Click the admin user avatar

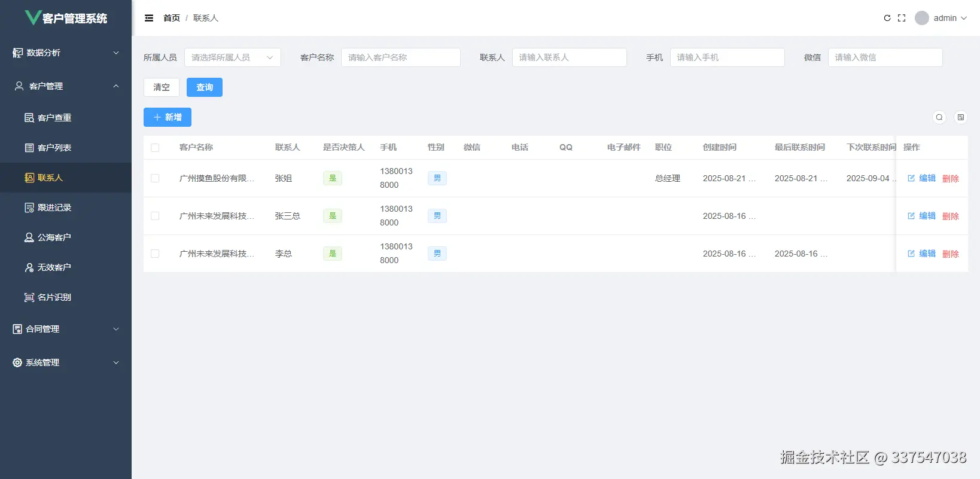pyautogui.click(x=922, y=18)
